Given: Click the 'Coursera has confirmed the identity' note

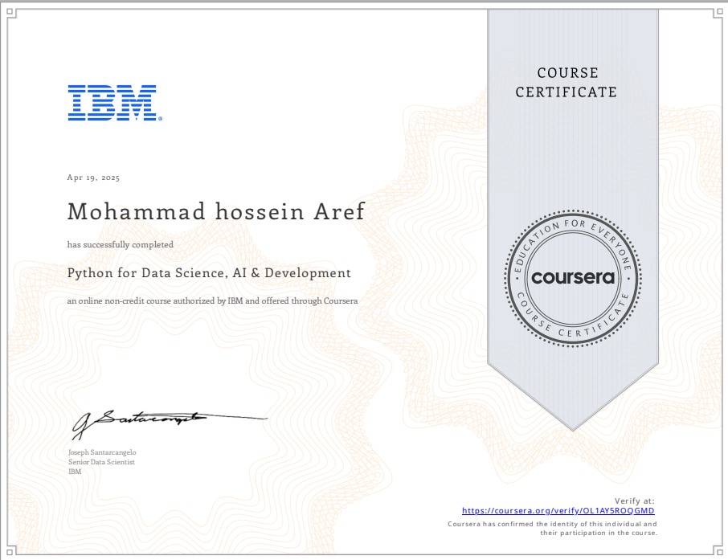Looking at the screenshot, I should 553,529.
